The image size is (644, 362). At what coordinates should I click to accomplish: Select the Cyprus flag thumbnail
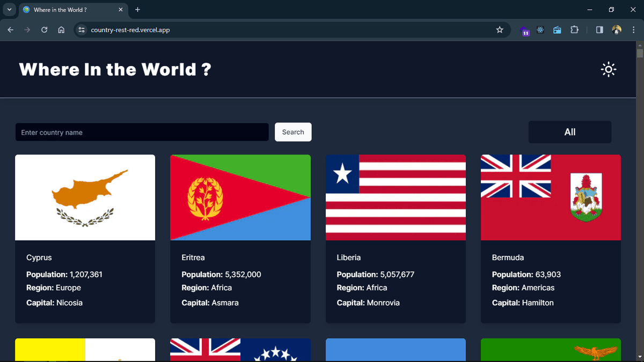[x=85, y=197]
